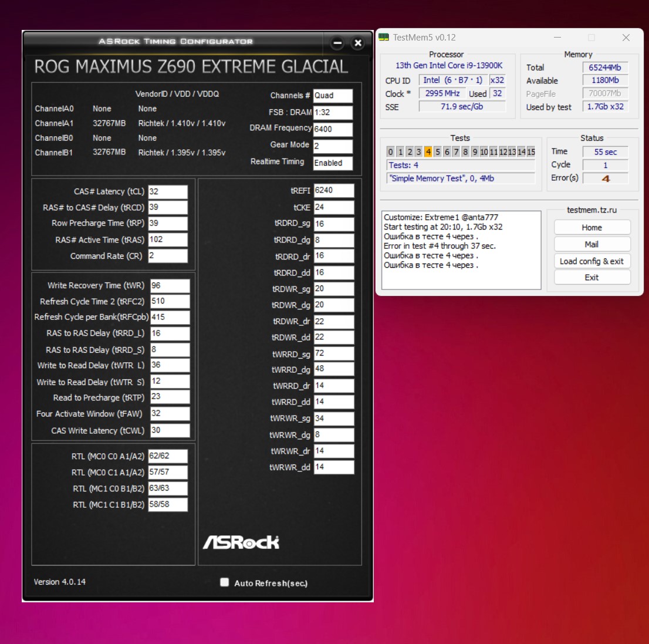
Task: Click the Clock value 2995 MHz
Action: 442,93
